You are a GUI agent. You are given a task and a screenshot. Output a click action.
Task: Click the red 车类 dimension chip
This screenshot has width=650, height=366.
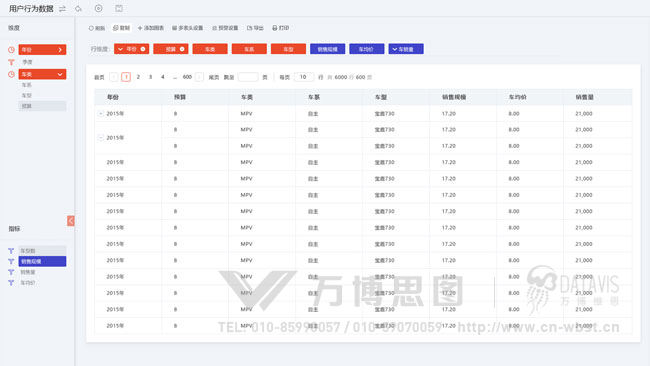tap(210, 49)
